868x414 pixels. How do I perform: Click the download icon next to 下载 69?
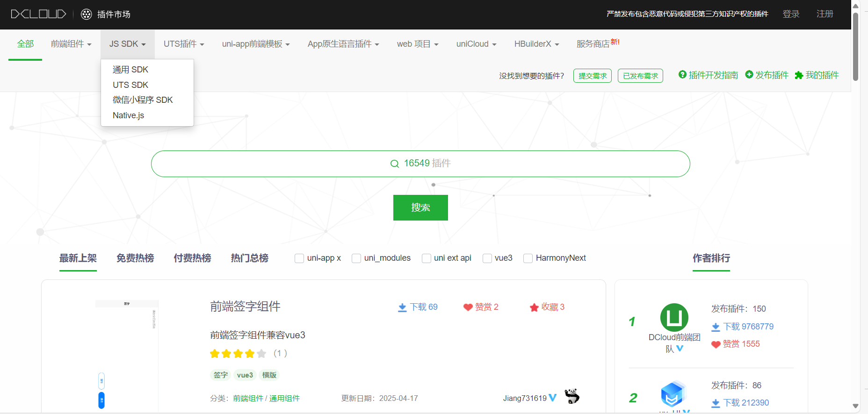402,307
